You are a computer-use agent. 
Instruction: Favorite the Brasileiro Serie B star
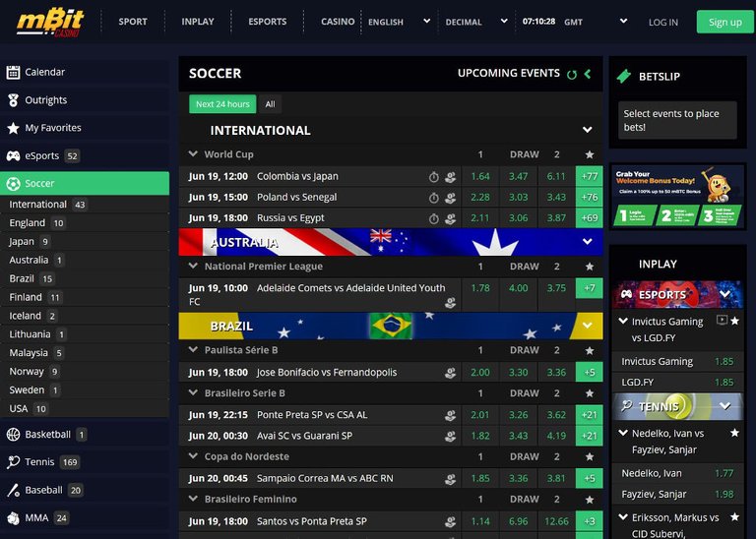click(x=590, y=393)
